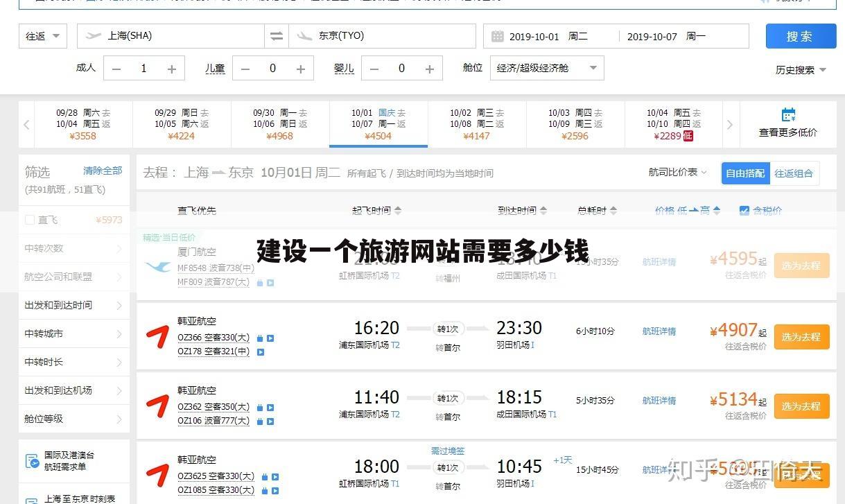The height and width of the screenshot is (504, 845).
Task: Open 查看更多低价 calendar icon
Action: click(x=788, y=115)
